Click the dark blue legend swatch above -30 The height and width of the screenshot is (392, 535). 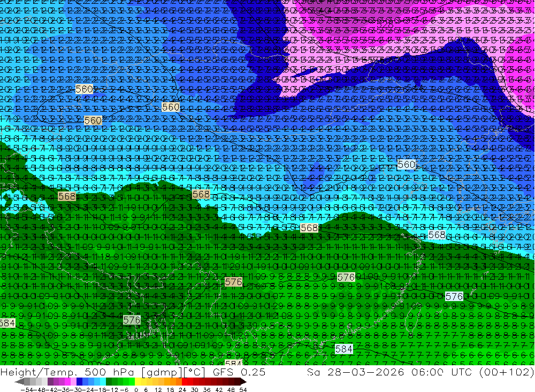point(79,381)
